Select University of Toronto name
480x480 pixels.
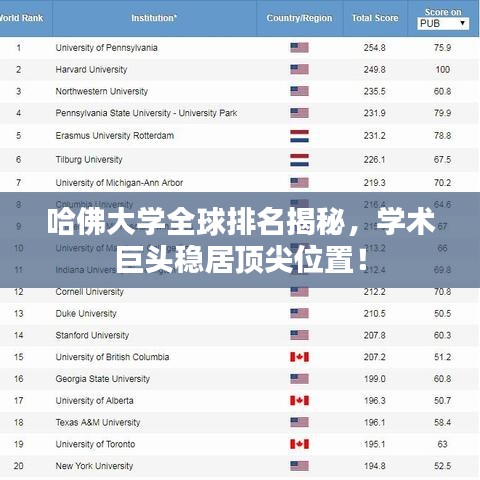point(95,444)
